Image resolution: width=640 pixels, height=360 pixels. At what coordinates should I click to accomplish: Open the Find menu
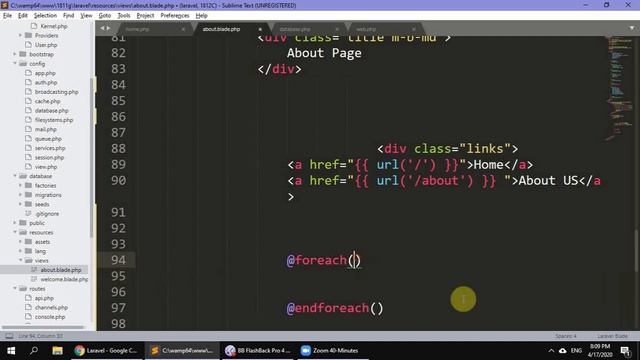tap(68, 16)
